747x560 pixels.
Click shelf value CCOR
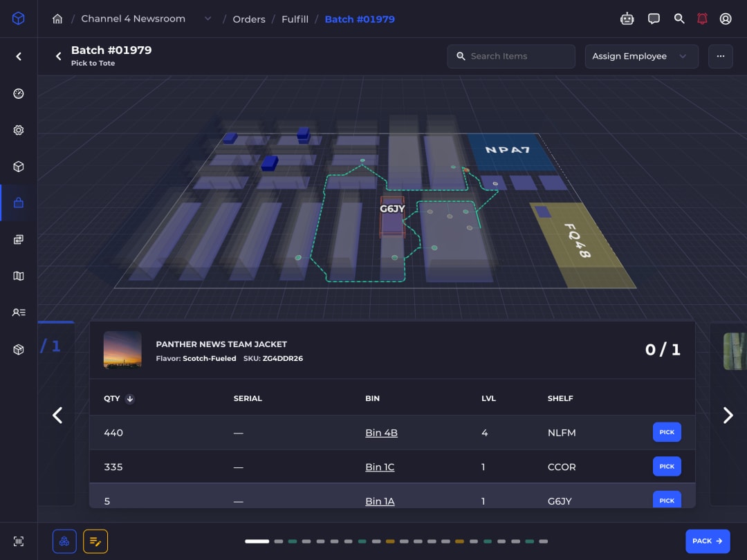pyautogui.click(x=562, y=467)
